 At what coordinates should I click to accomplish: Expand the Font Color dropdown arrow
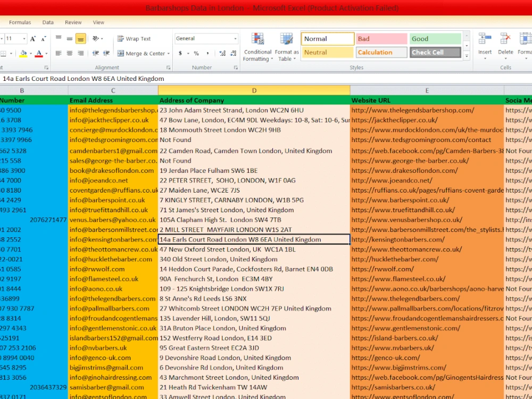[46, 54]
